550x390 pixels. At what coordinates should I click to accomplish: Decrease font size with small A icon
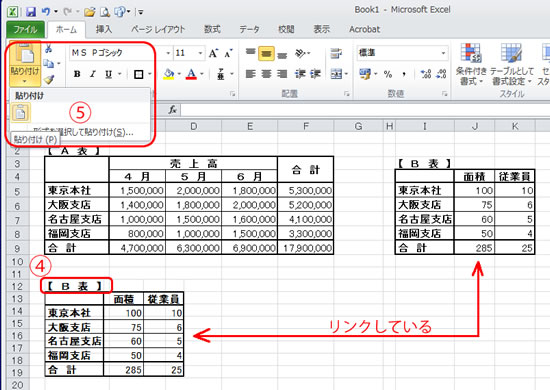point(228,53)
